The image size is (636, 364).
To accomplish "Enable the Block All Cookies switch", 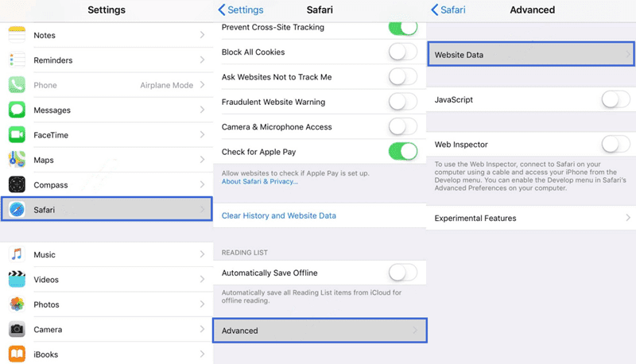I will 403,52.
